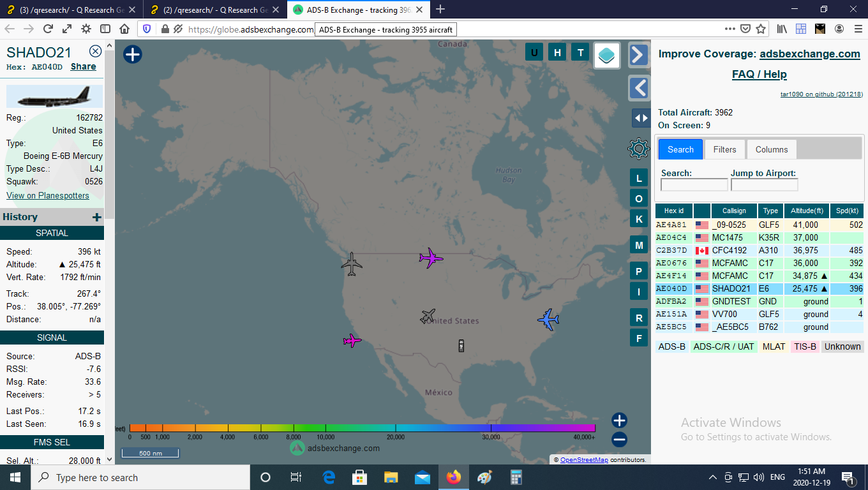Viewport: 868px width, 490px height.
Task: Toggle the K map option button
Action: [639, 219]
